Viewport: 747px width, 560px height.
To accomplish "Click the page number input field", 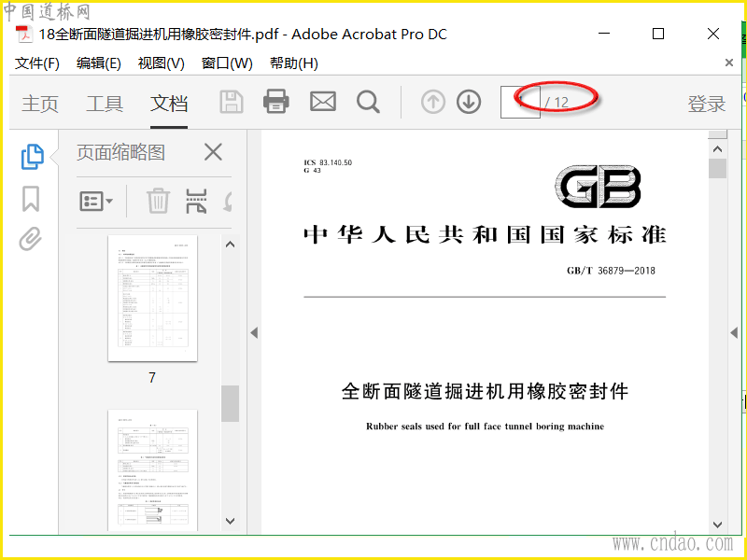I will point(520,102).
